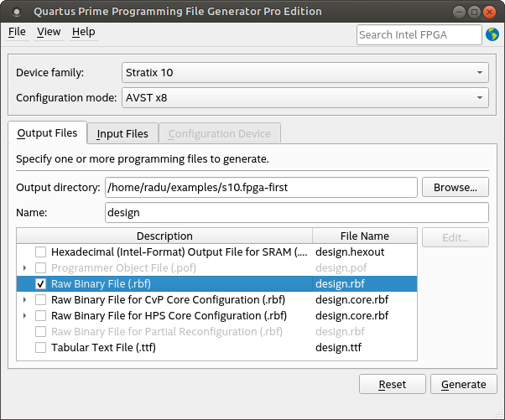Click the Reset button
The height and width of the screenshot is (420, 505).
point(392,385)
